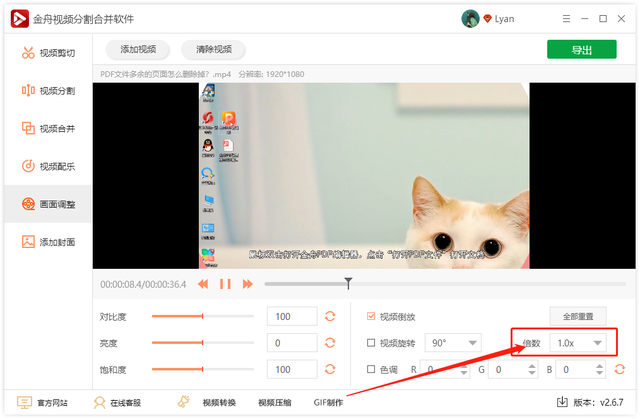The height and width of the screenshot is (419, 640).
Task: Adjust the 对比度 contrast slider
Action: [203, 316]
